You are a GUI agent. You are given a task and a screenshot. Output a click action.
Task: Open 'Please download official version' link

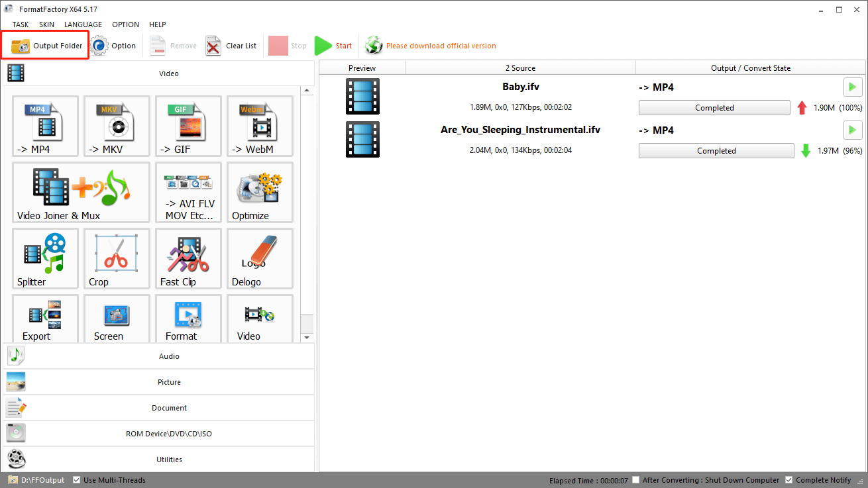[x=441, y=46]
